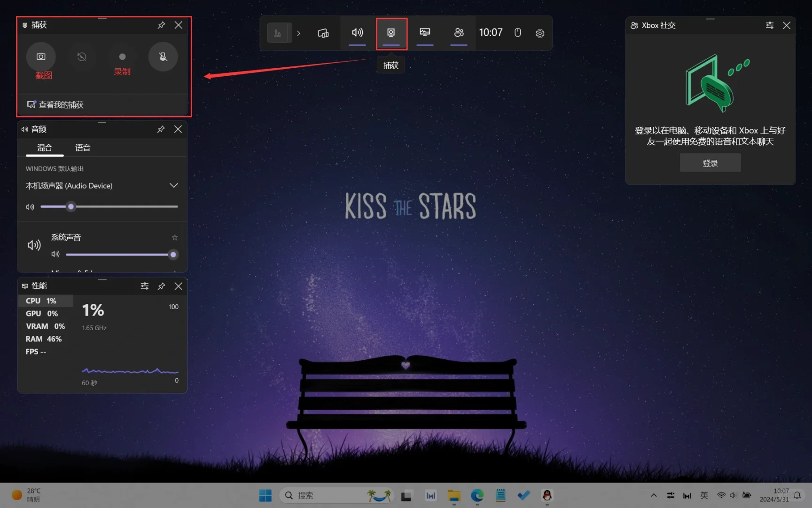Viewport: 812px width, 508px height.
Task: Open Notepad from the taskbar
Action: point(500,495)
